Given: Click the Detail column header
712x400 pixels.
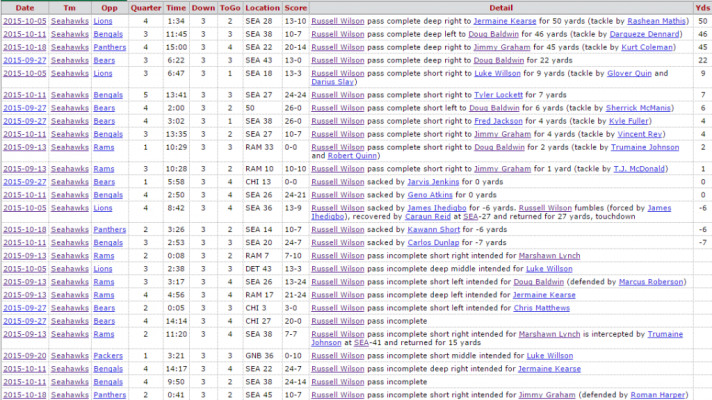Looking at the screenshot, I should point(501,8).
